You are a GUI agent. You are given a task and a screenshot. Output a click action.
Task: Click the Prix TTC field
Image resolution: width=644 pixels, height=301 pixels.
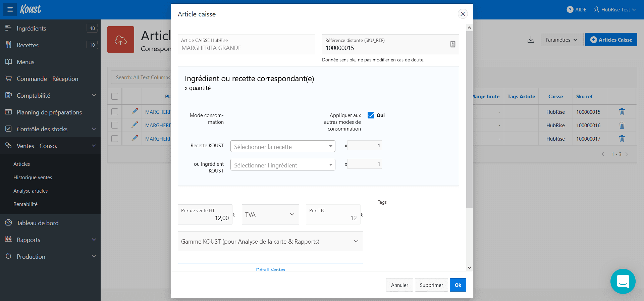pyautogui.click(x=333, y=214)
